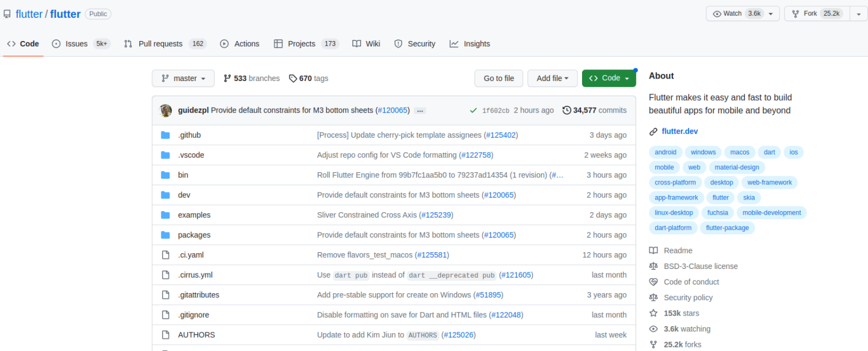
Task: Select the android topic tag
Action: 665,152
